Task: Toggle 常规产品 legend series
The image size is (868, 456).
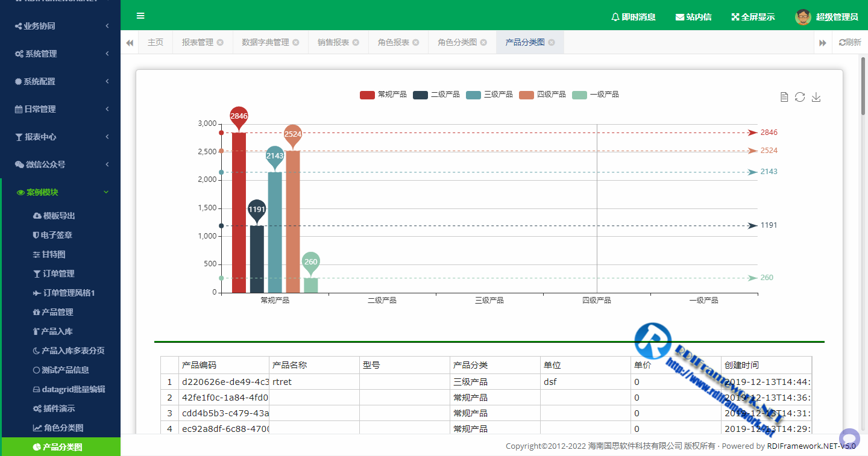Action: [x=383, y=95]
